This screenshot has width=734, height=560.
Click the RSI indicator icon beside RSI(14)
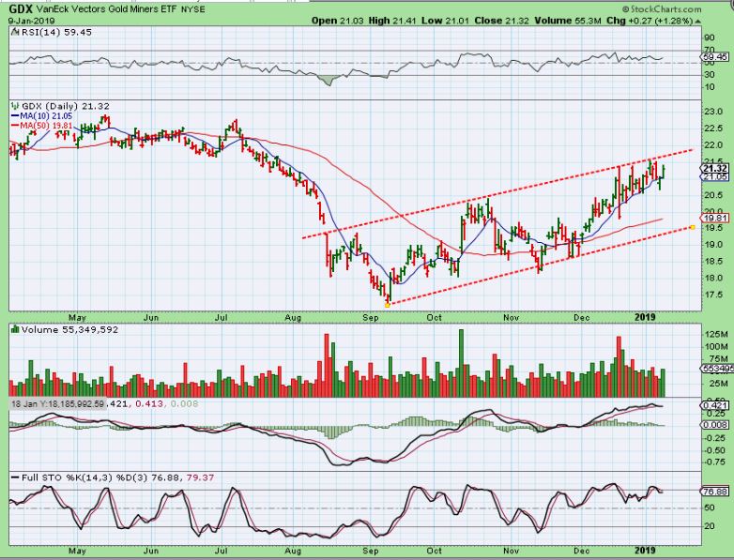tap(14, 32)
